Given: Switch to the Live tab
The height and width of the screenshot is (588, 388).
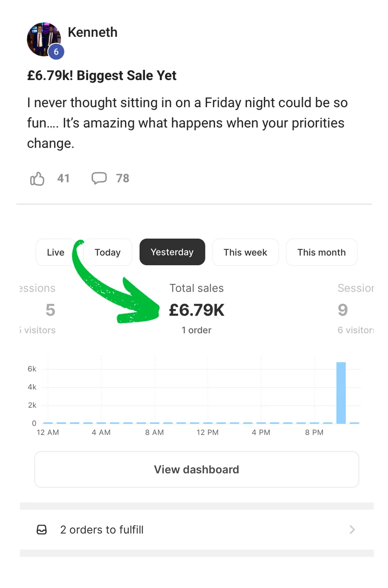Looking at the screenshot, I should [55, 252].
